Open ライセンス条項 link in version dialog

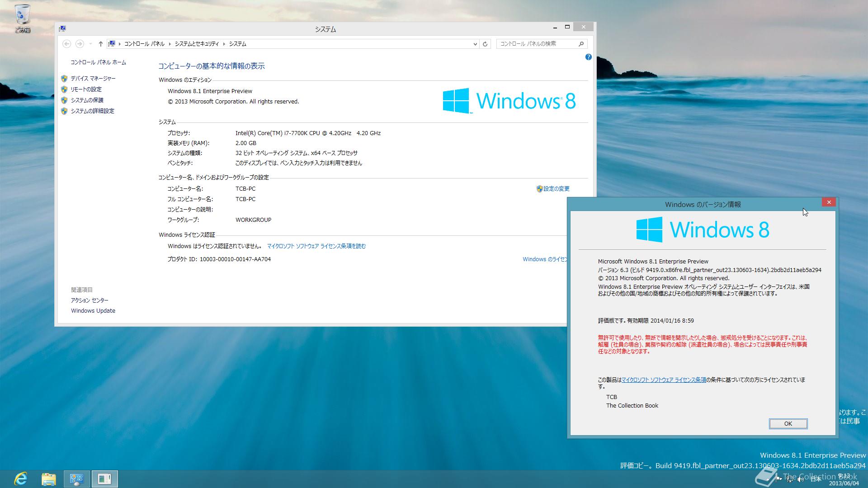pos(664,380)
